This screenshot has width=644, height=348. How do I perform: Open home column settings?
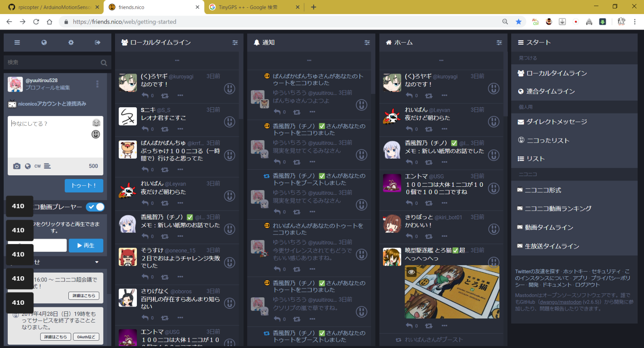[x=499, y=43]
